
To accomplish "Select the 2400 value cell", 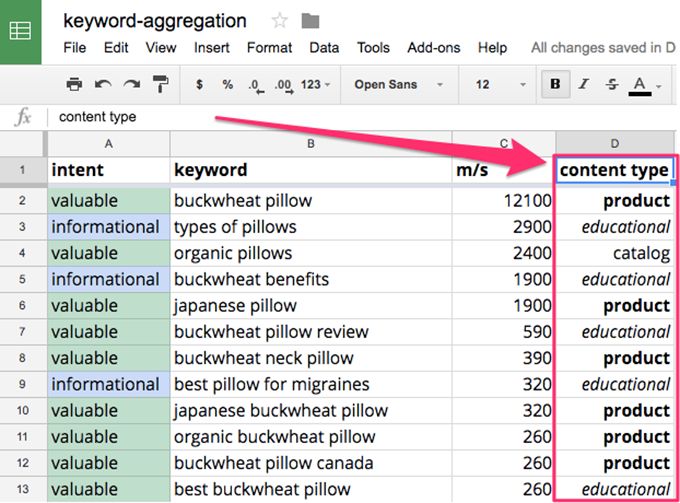I will (x=503, y=253).
